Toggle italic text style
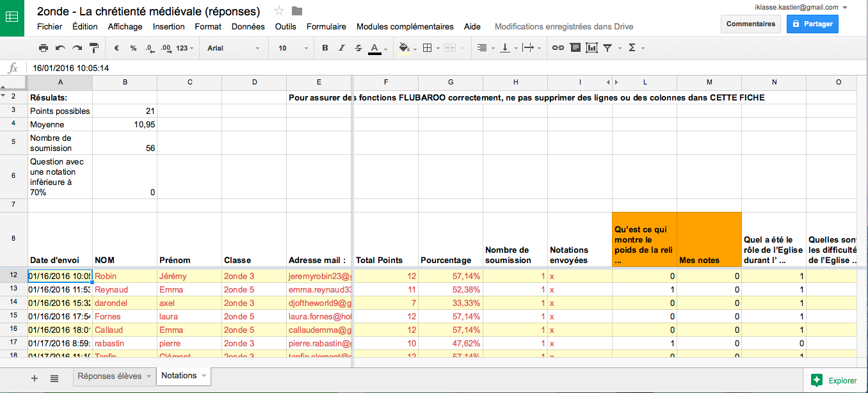This screenshot has width=868, height=393. pyautogui.click(x=342, y=48)
